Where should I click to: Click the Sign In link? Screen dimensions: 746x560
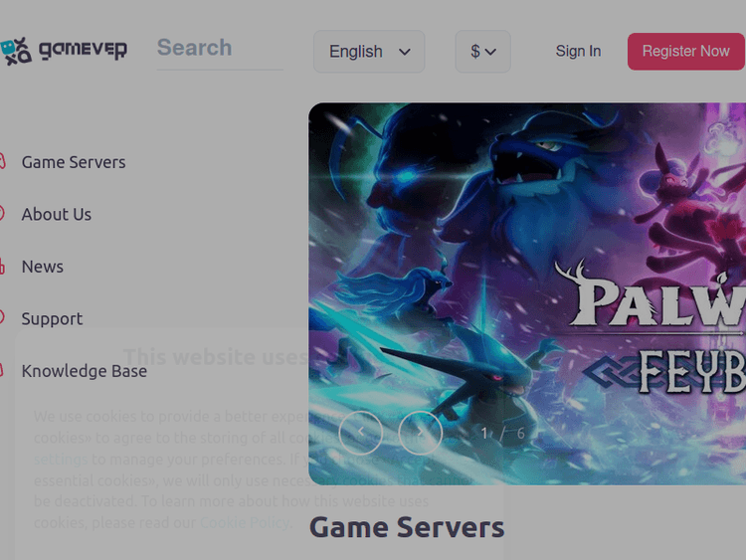578,51
